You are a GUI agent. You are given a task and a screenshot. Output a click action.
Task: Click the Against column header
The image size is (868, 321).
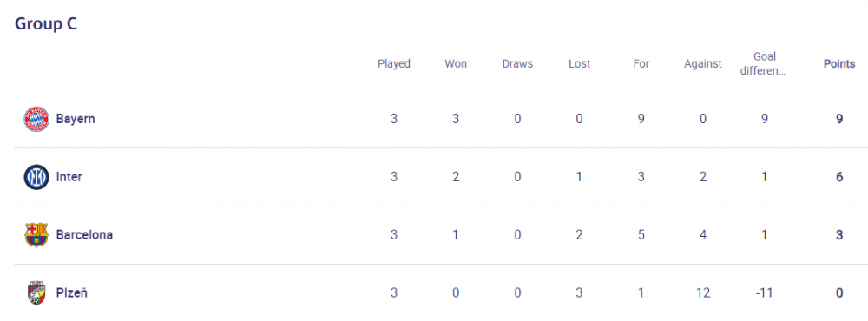pos(703,63)
